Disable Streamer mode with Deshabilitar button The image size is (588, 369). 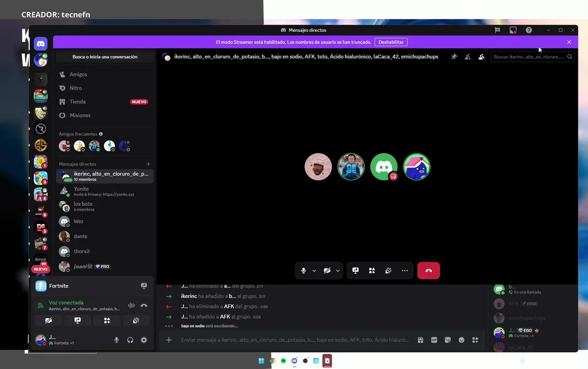click(391, 42)
